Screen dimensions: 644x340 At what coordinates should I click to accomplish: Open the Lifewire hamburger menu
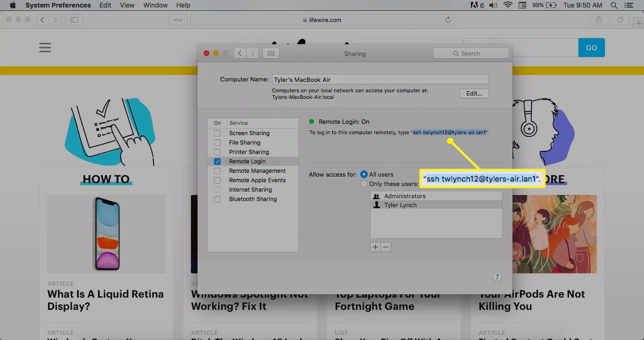point(45,48)
